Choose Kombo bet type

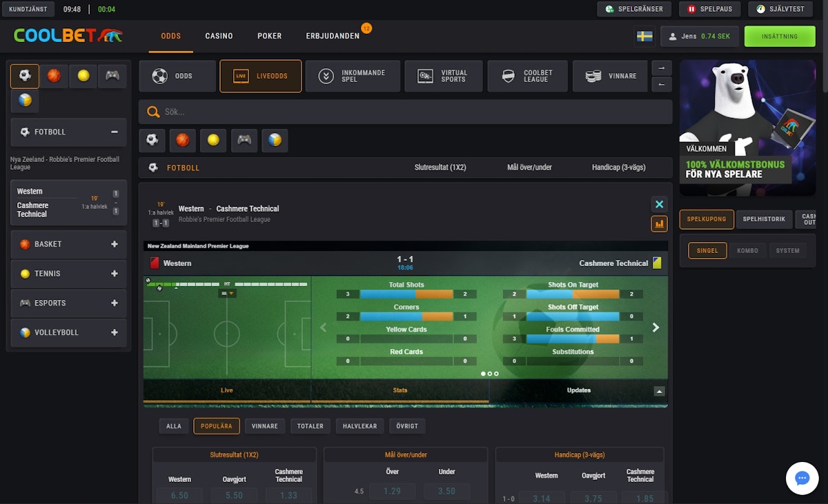[748, 251]
